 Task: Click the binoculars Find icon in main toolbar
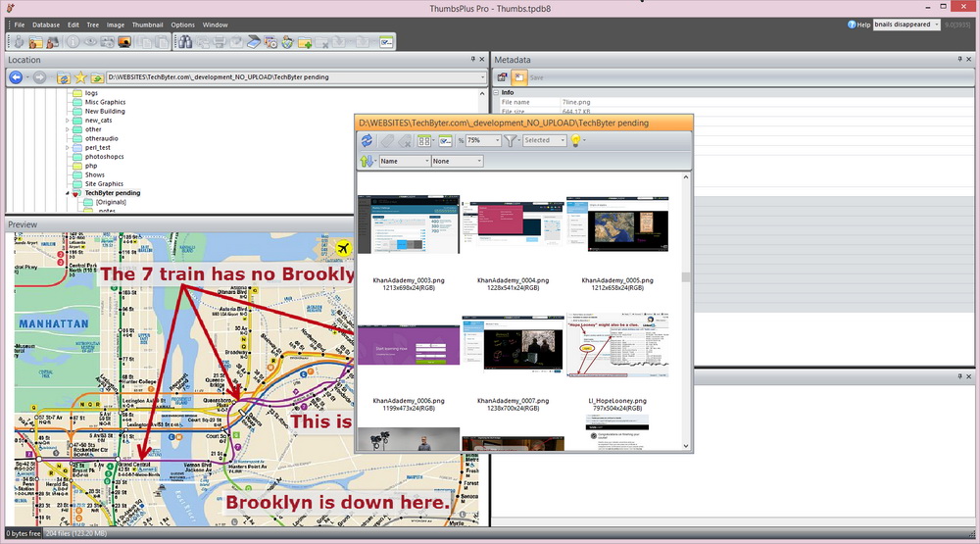185,42
